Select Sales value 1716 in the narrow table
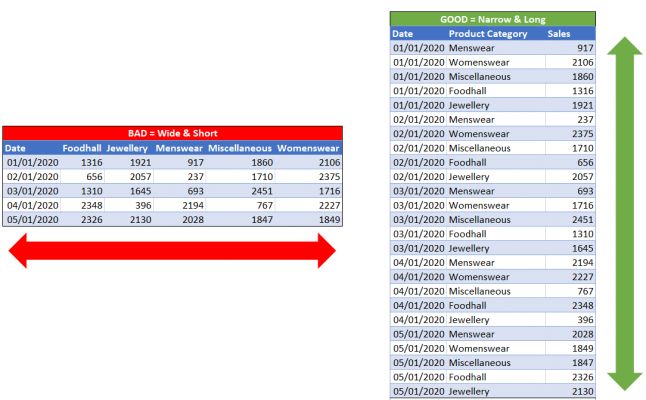The image size is (646, 400). click(x=583, y=205)
